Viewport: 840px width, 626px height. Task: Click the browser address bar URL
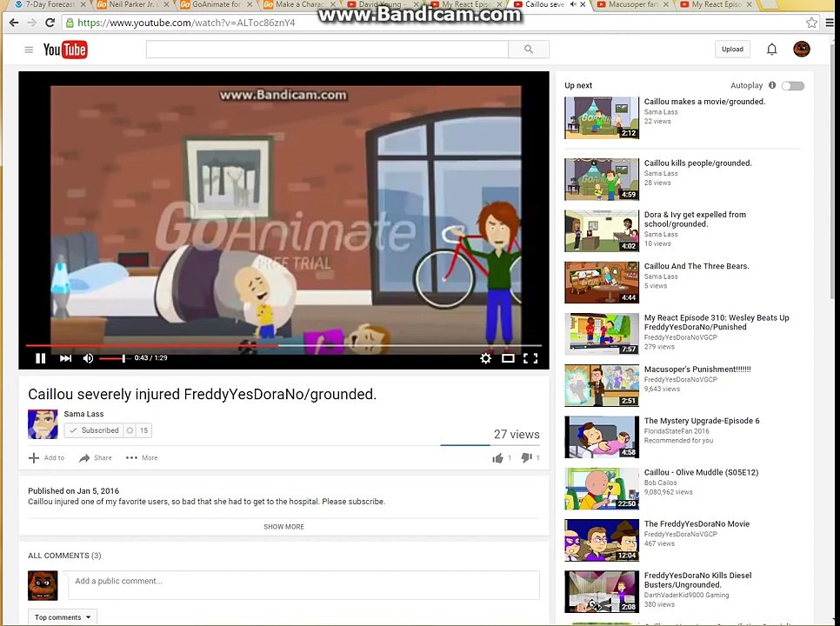[x=186, y=23]
